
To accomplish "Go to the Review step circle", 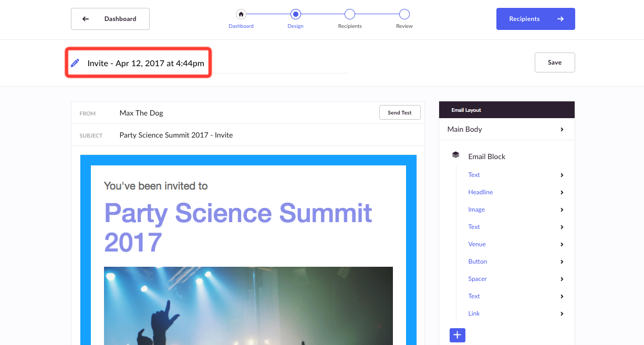I will (404, 14).
